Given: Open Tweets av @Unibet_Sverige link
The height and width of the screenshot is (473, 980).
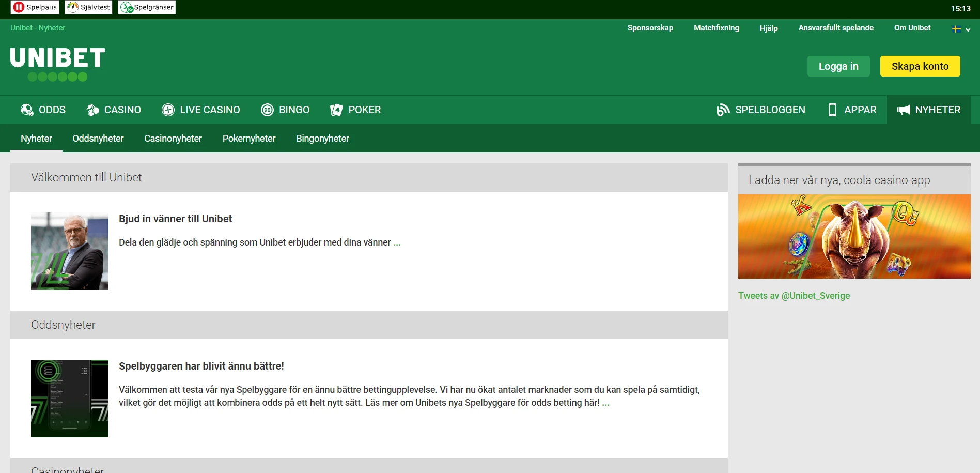Looking at the screenshot, I should click(x=794, y=296).
